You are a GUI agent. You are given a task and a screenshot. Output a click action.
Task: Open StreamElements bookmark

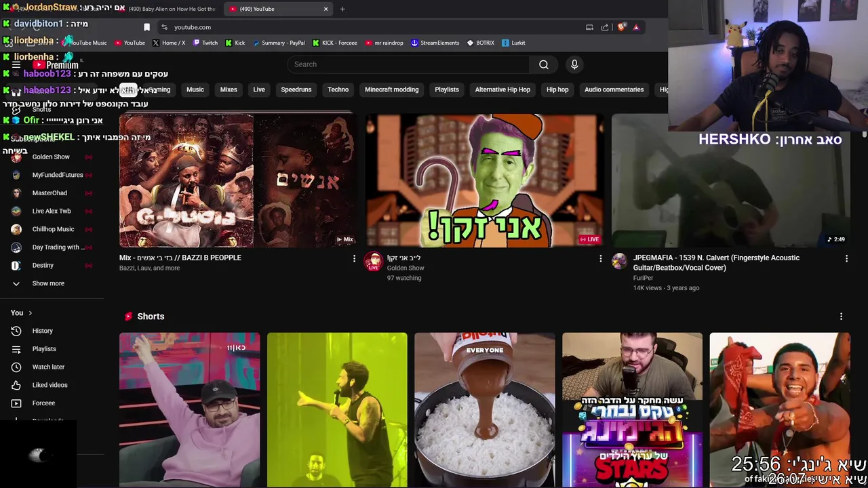(435, 43)
